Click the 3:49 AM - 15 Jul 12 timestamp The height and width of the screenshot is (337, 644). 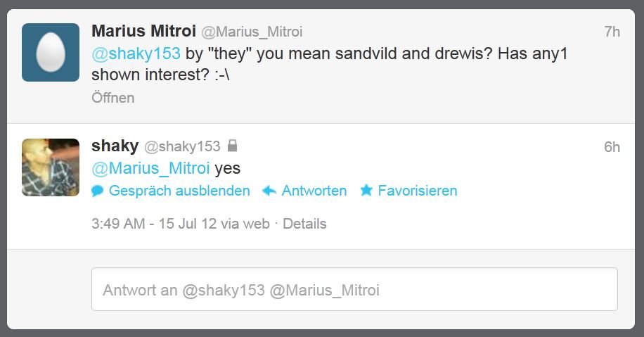(x=180, y=224)
